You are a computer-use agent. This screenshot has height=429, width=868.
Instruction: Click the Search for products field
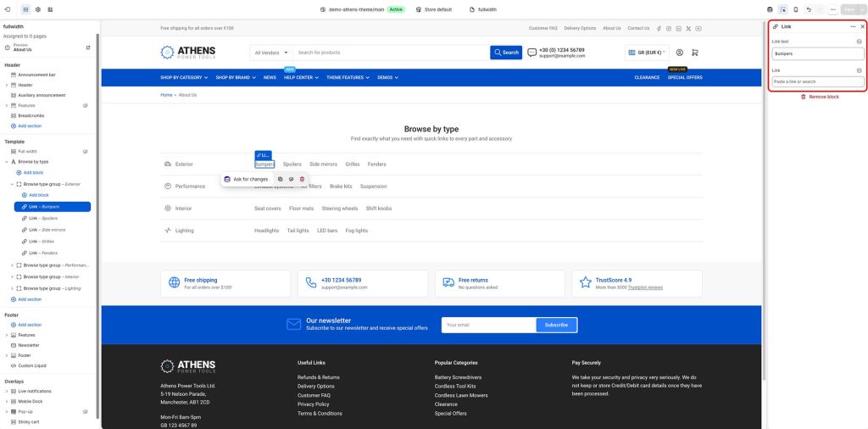(392, 53)
